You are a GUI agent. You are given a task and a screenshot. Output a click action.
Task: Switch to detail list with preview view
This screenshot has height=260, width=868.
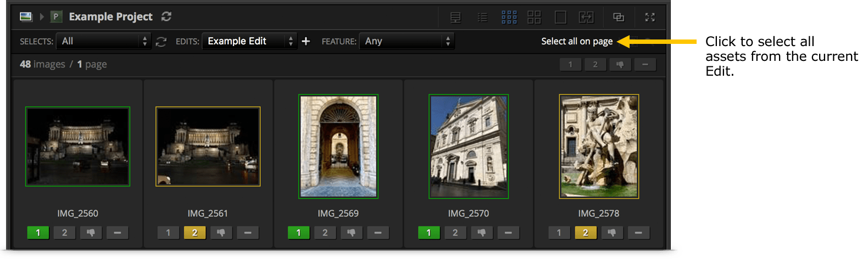point(455,18)
